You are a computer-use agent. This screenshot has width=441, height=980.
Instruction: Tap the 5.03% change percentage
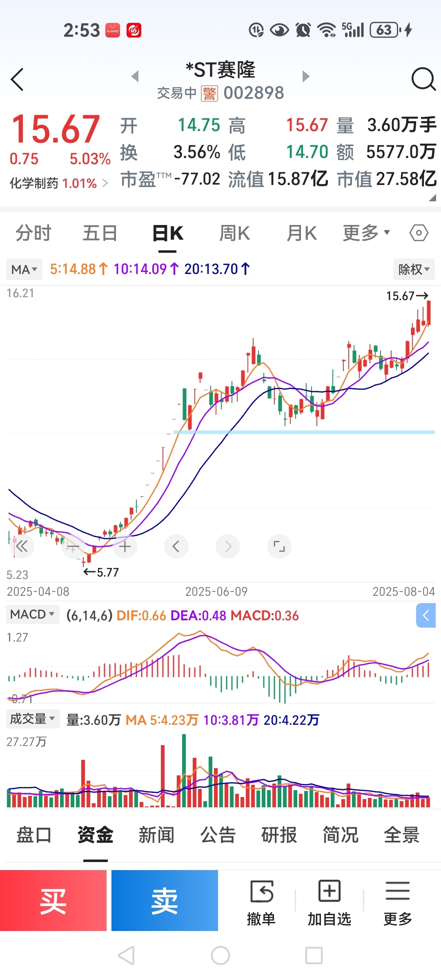90,159
